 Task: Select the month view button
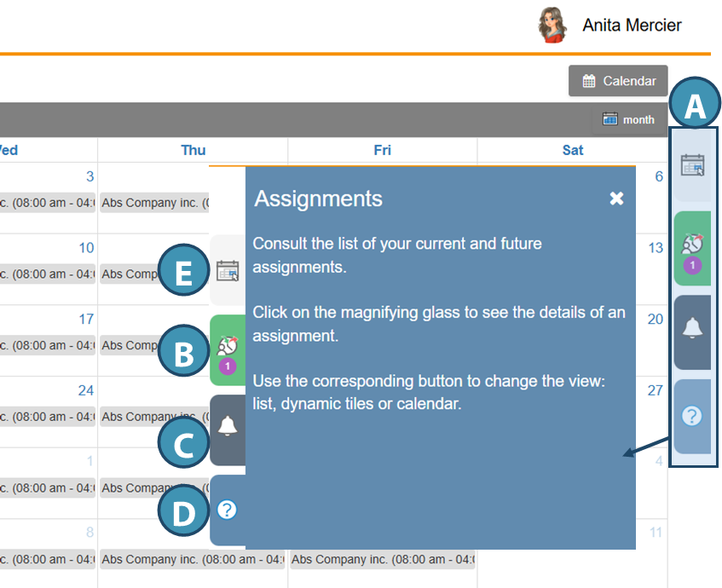click(628, 119)
